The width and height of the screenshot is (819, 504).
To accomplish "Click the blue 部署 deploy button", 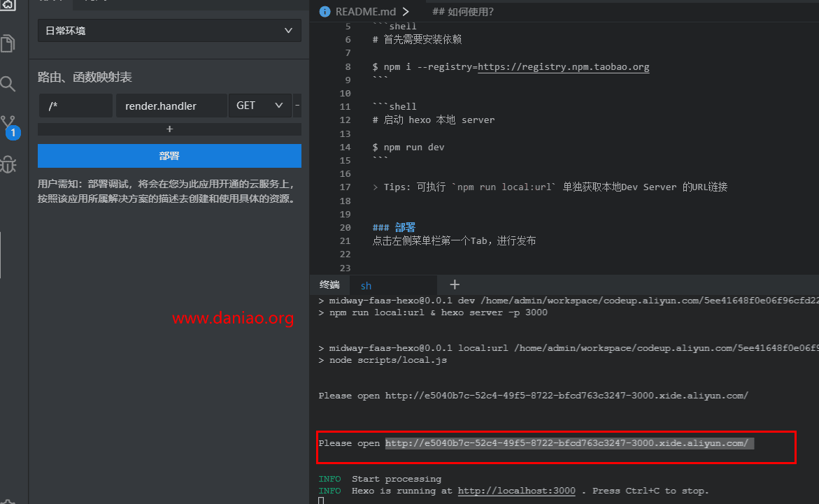I will coord(169,156).
